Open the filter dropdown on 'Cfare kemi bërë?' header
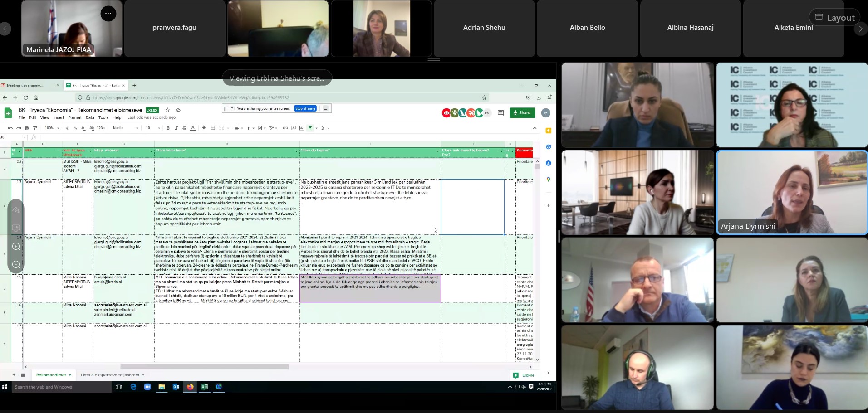Screen dimensions: 868x413 pyautogui.click(x=296, y=151)
